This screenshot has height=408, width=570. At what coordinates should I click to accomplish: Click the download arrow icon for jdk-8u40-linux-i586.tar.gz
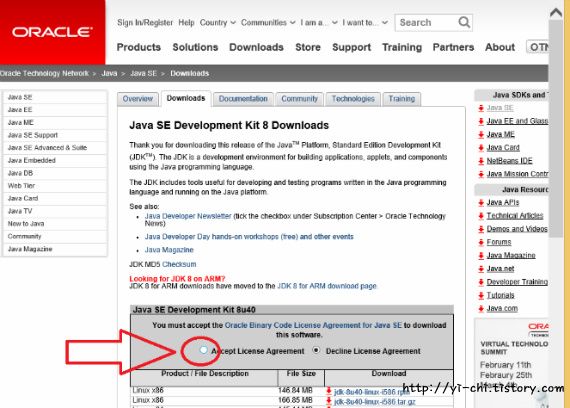tap(329, 401)
